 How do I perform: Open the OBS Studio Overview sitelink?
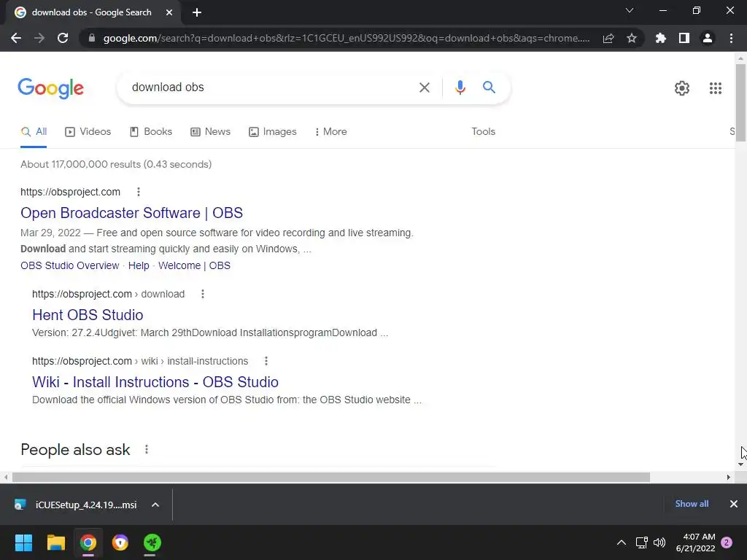pos(69,265)
